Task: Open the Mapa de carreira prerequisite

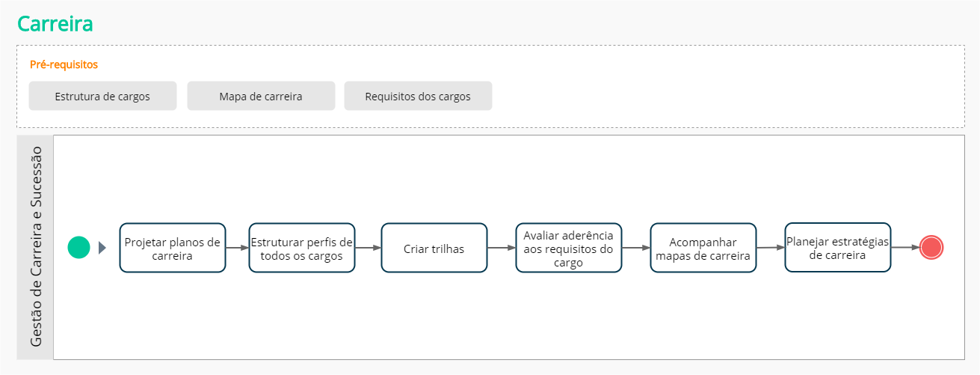Action: pos(261,97)
